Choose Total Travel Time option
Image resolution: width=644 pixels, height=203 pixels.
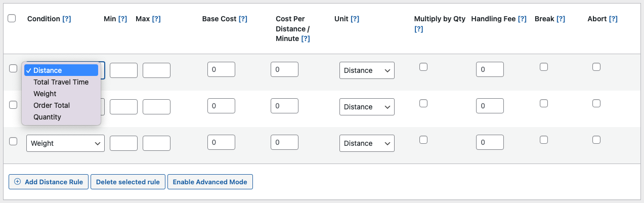(61, 82)
